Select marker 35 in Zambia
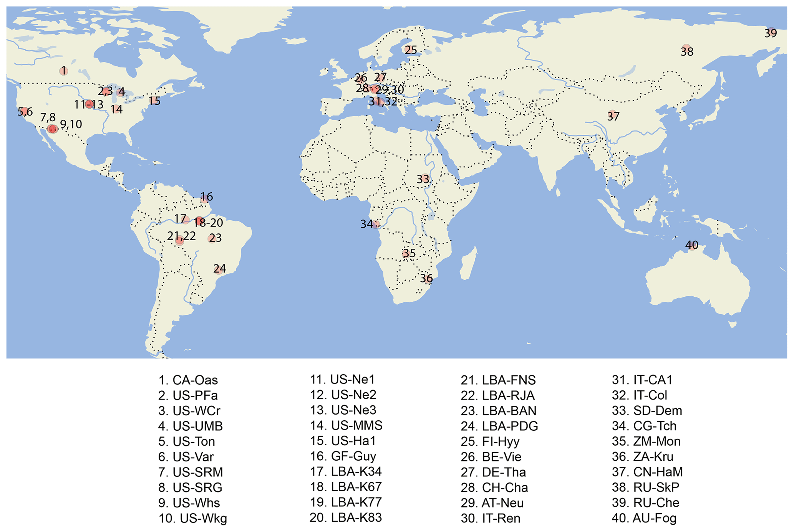 tap(407, 253)
